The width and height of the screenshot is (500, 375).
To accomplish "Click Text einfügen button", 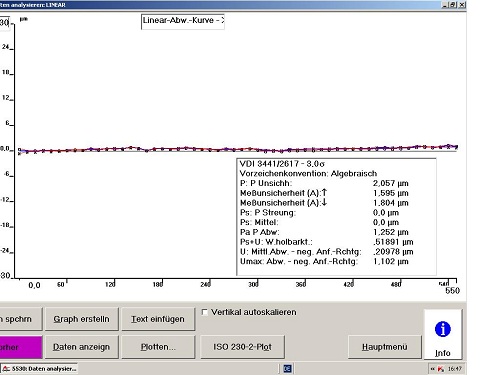I will pos(158,319).
